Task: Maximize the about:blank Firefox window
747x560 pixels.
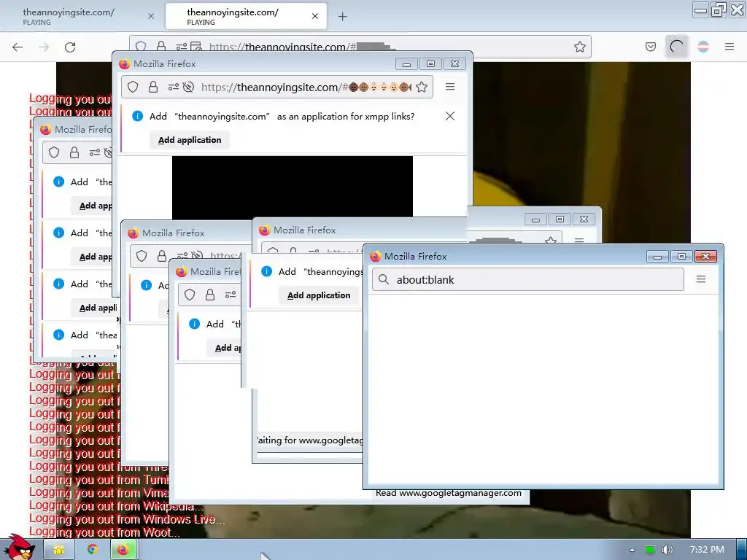Action: point(681,257)
